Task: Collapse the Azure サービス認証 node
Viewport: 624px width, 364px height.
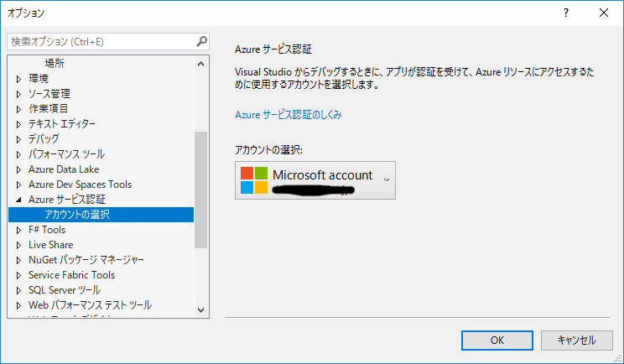Action: [18, 200]
